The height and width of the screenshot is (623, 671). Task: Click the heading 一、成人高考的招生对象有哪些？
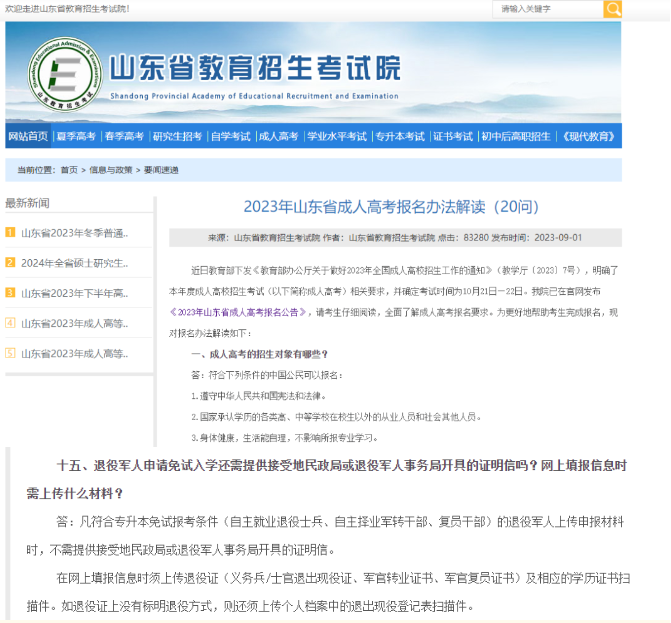(x=260, y=354)
